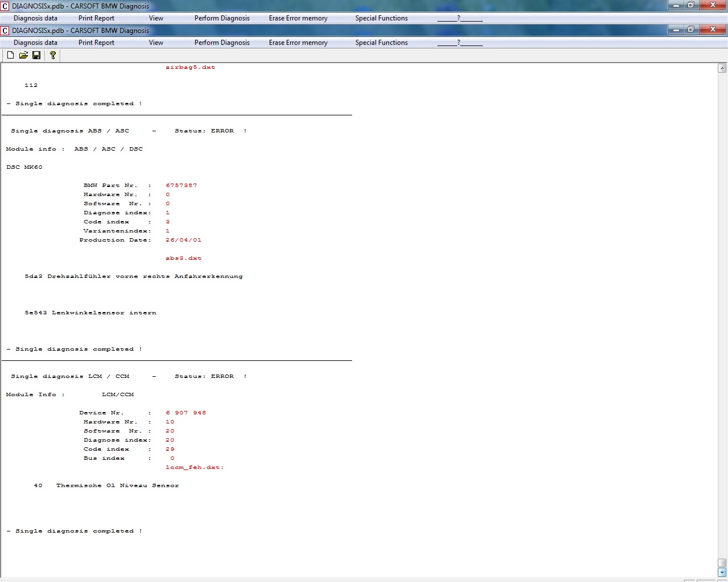Click the New document toolbar icon

(x=10, y=55)
